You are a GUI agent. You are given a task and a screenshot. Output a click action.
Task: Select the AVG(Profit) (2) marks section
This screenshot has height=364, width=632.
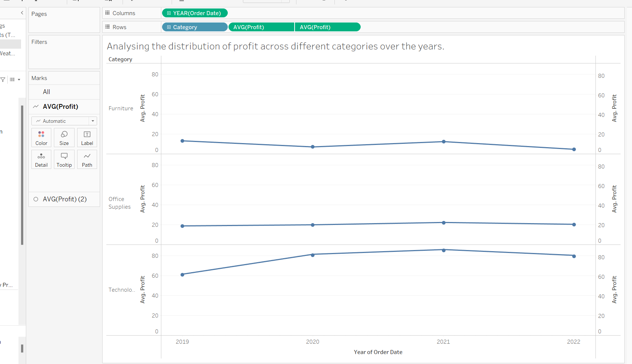(x=65, y=199)
